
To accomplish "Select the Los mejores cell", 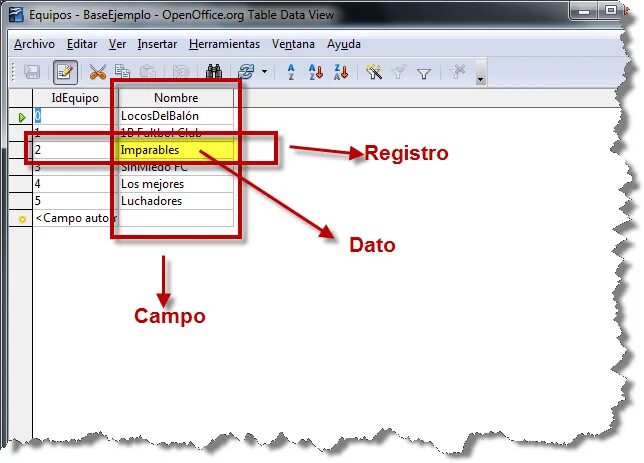I will [x=176, y=184].
